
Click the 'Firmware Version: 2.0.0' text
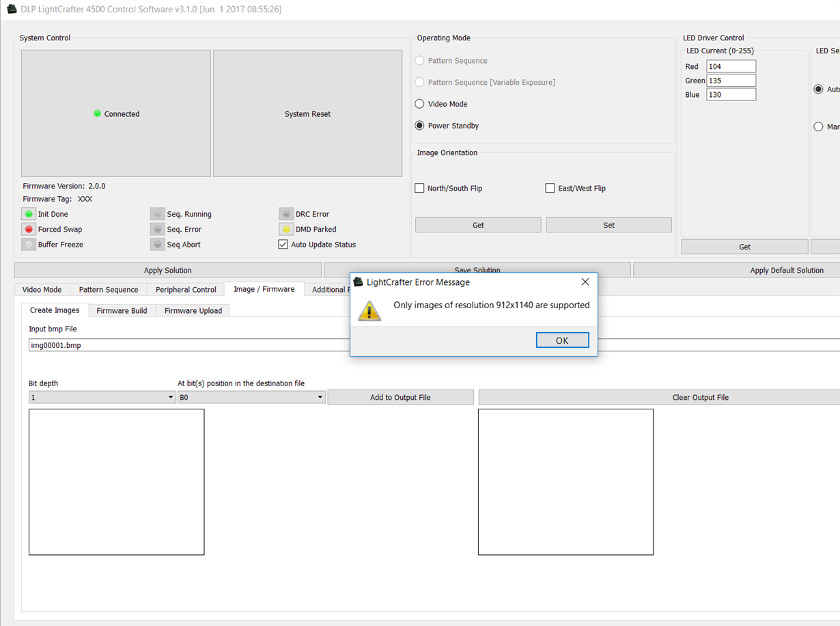coord(64,186)
